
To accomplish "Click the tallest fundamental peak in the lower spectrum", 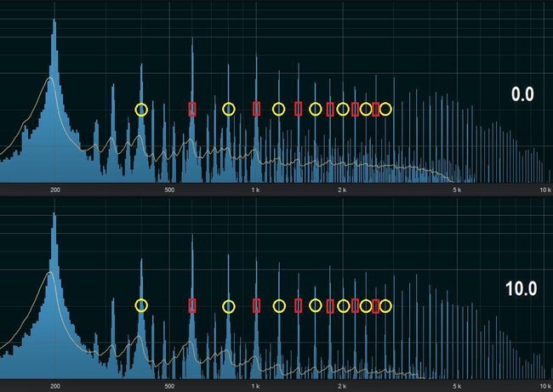I will [x=54, y=295].
